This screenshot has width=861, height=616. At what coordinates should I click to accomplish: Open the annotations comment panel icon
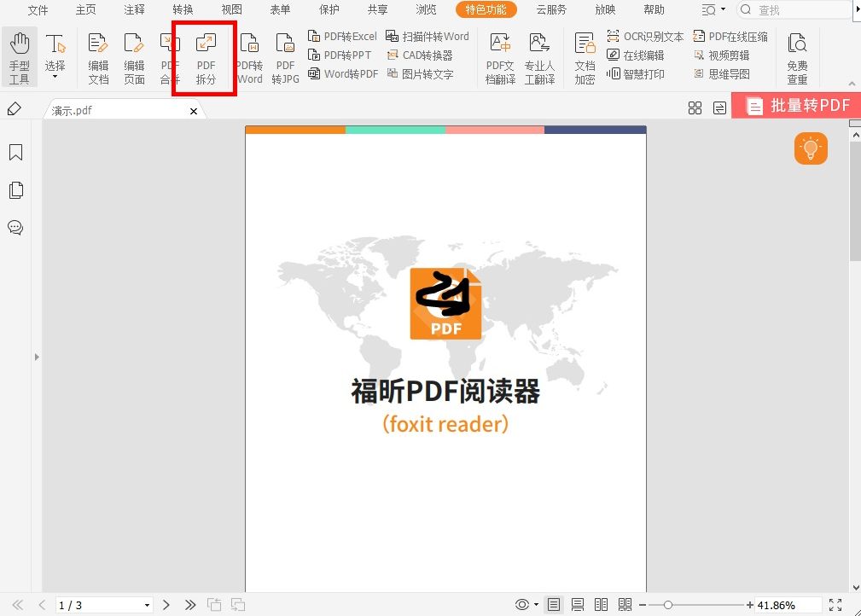[x=15, y=228]
